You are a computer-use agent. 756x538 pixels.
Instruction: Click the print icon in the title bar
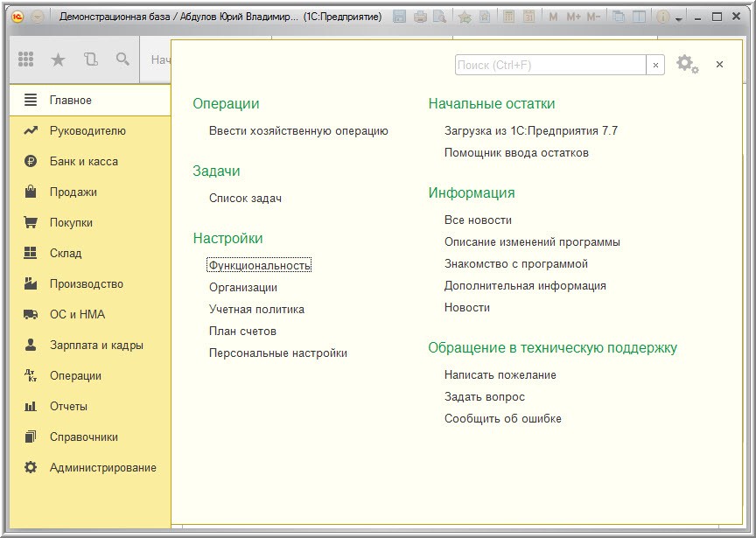click(x=420, y=17)
